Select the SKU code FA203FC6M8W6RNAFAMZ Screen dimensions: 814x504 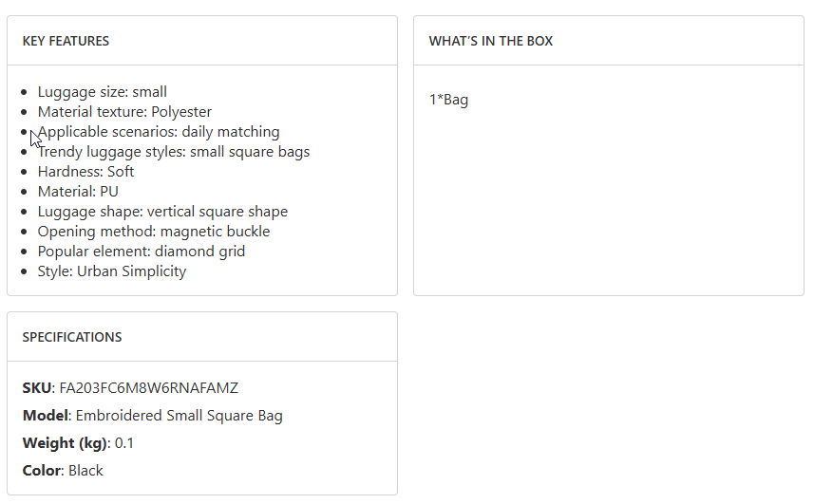148,388
